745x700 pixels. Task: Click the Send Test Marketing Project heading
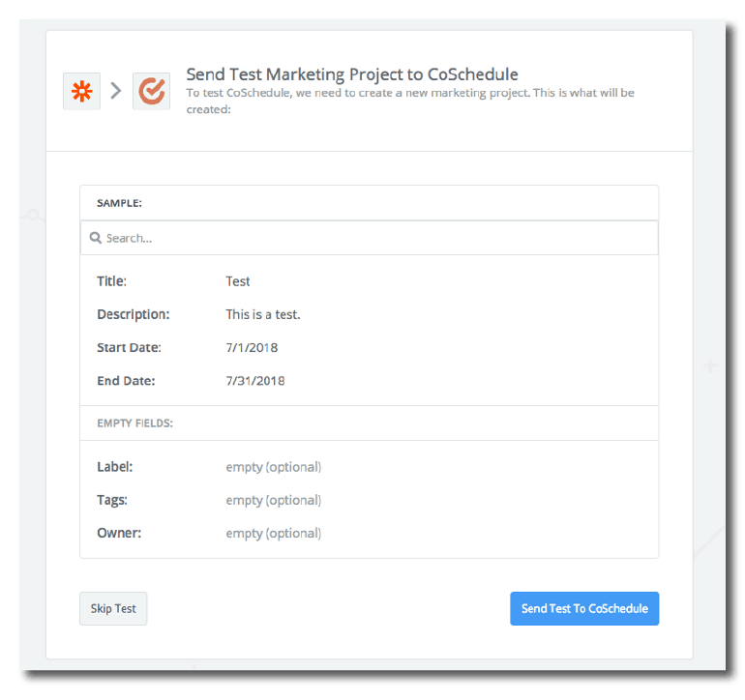click(352, 74)
